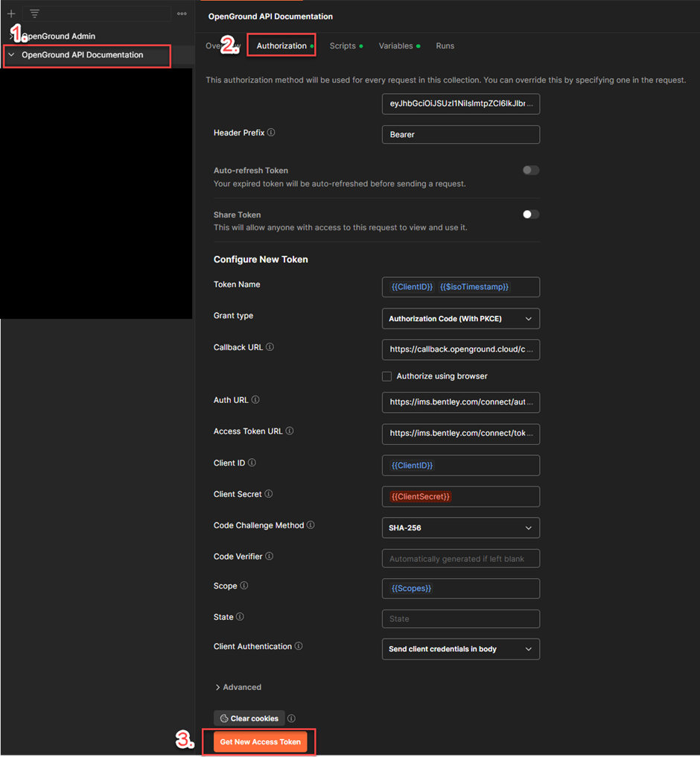Click the info icon next to State
This screenshot has height=757, width=700.
pos(240,616)
